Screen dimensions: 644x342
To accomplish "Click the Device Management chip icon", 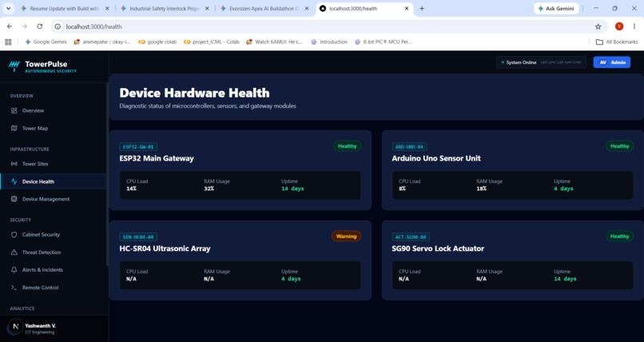I will click(14, 199).
